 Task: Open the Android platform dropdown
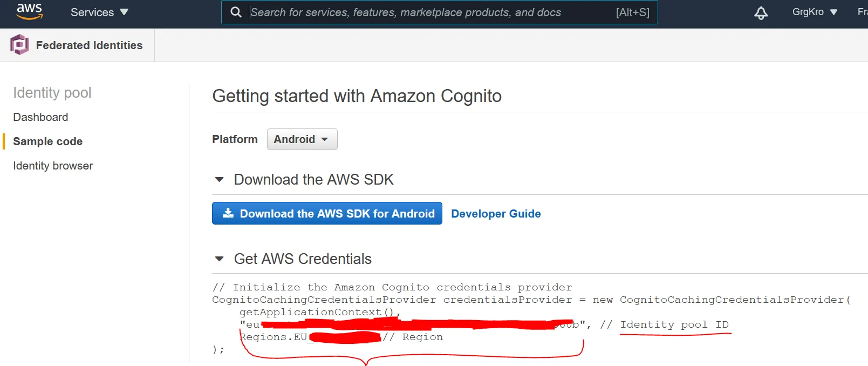click(302, 139)
